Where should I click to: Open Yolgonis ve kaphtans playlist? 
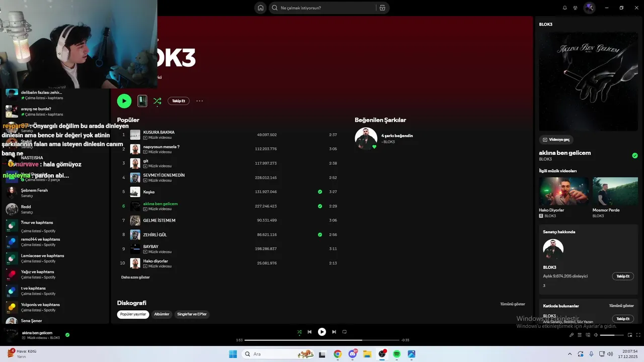point(55,307)
